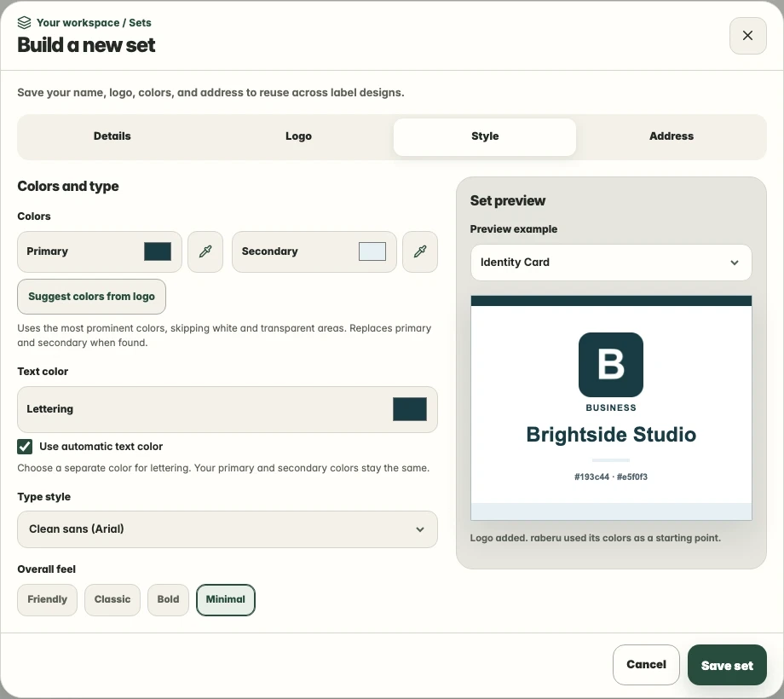
Task: Select the Classic overall feel
Action: [112, 599]
